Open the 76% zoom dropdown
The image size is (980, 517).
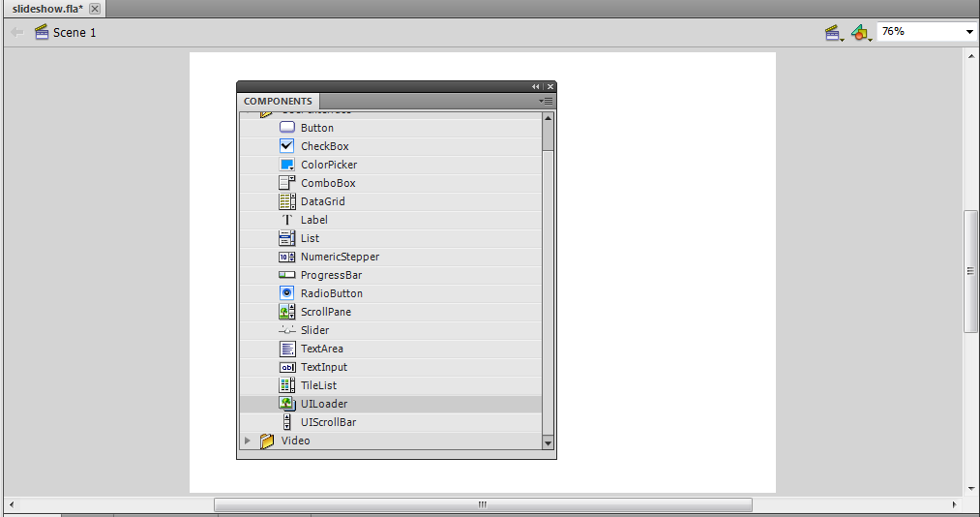pyautogui.click(x=969, y=32)
